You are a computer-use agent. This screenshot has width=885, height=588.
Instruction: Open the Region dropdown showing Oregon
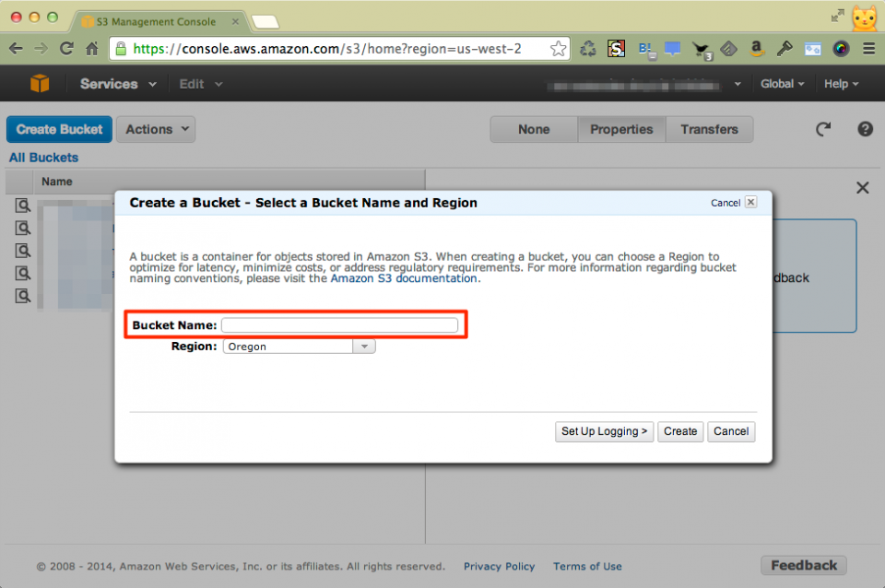tap(299, 347)
